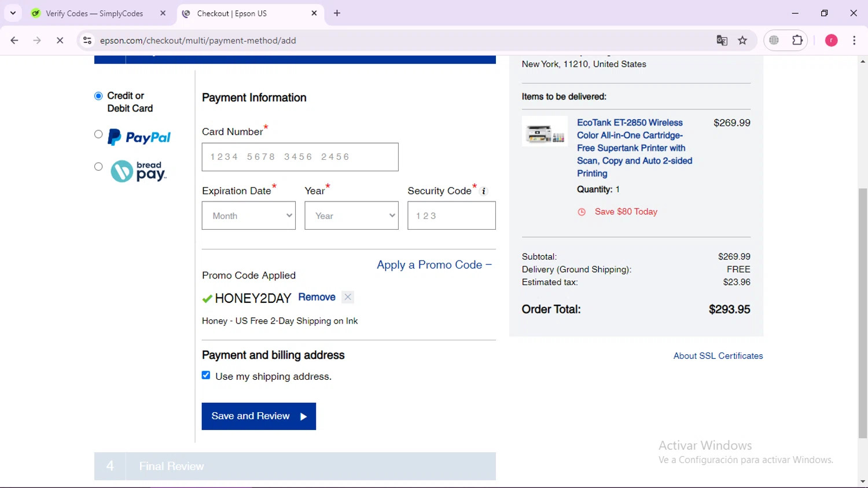
Task: Click Remove link for HONEY2DAY code
Action: tap(317, 297)
